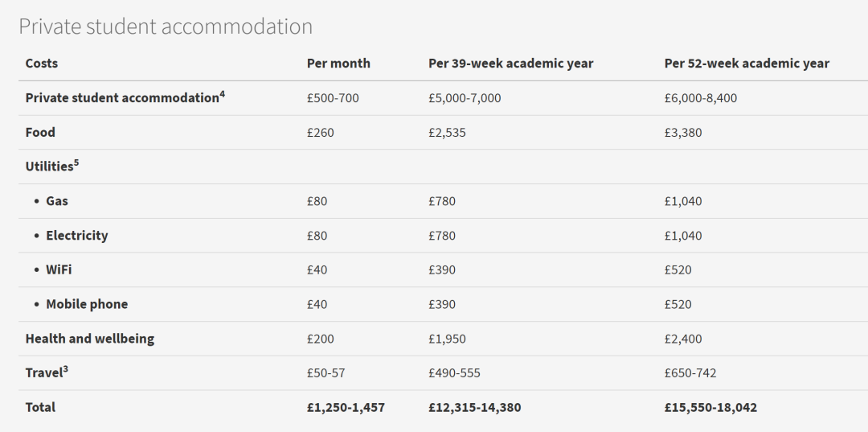Select the Per 39-week academic year header
The height and width of the screenshot is (432, 868).
tap(510, 64)
